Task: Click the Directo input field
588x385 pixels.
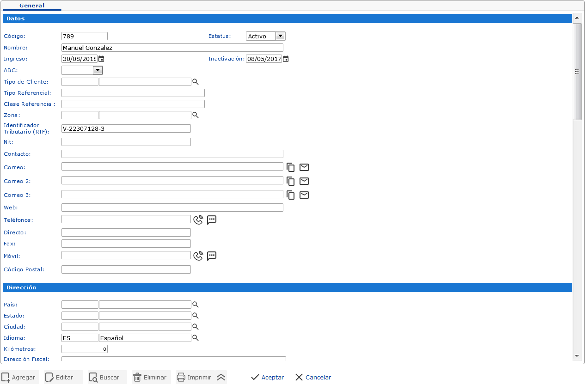Action: (126, 232)
